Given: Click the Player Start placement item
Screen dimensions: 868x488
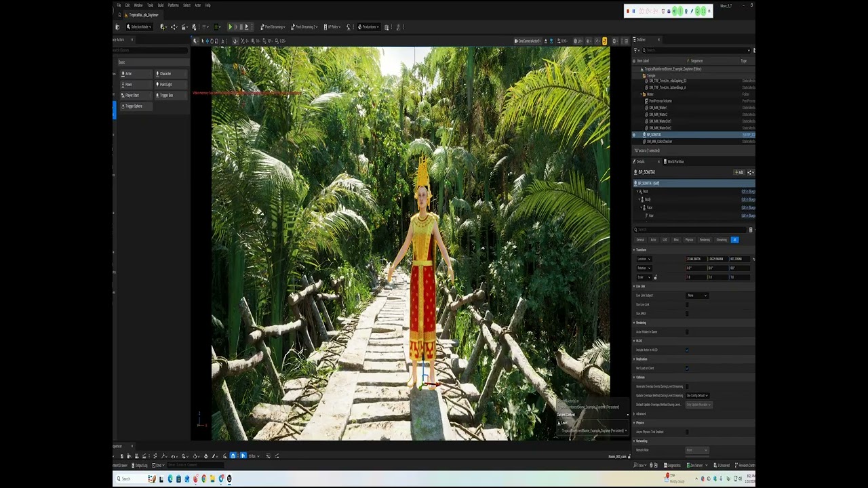Looking at the screenshot, I should [136, 96].
